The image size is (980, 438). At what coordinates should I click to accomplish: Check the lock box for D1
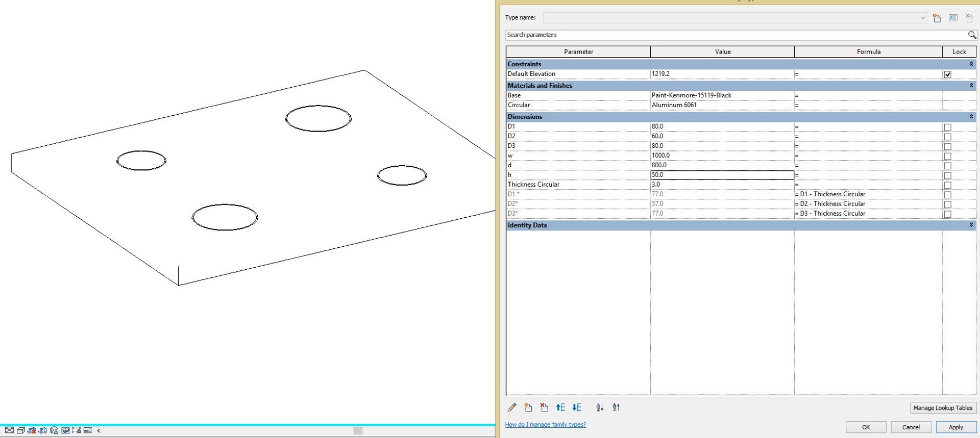coord(947,127)
